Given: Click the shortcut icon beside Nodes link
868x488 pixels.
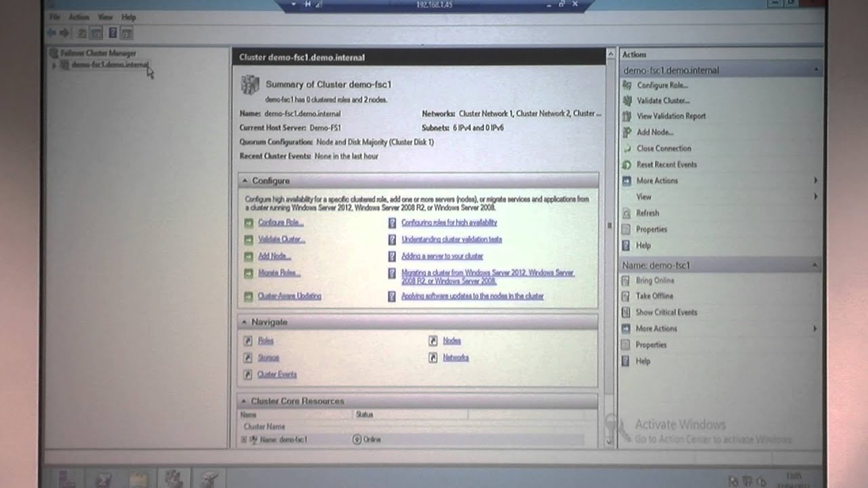Looking at the screenshot, I should tap(433, 341).
